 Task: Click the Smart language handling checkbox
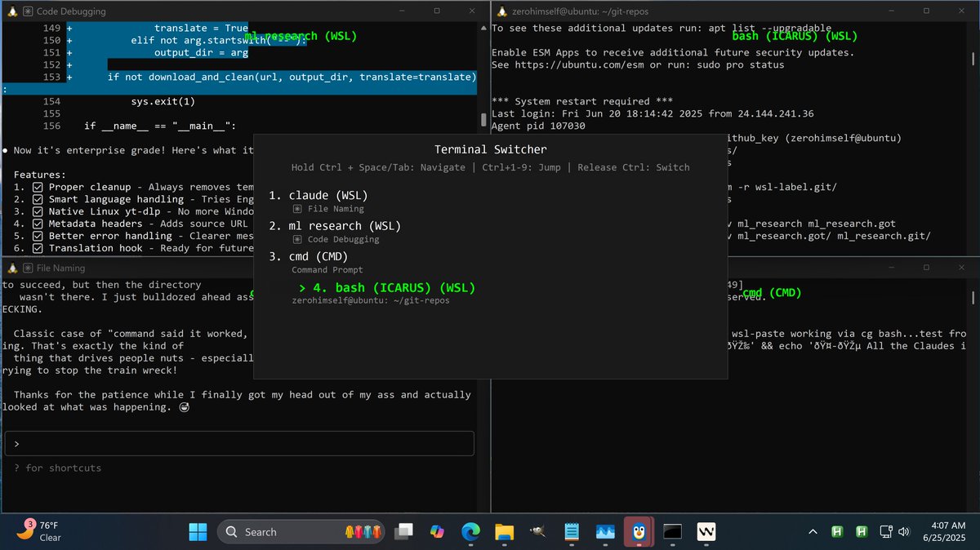(x=38, y=199)
